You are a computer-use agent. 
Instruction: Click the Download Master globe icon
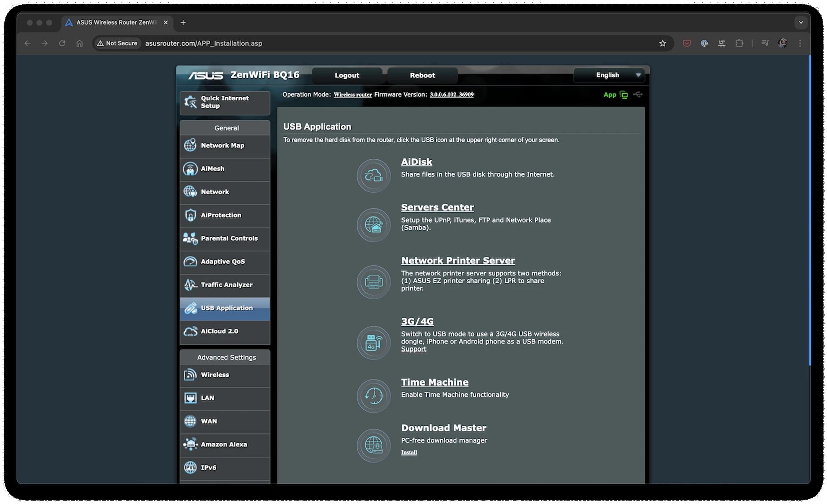373,445
